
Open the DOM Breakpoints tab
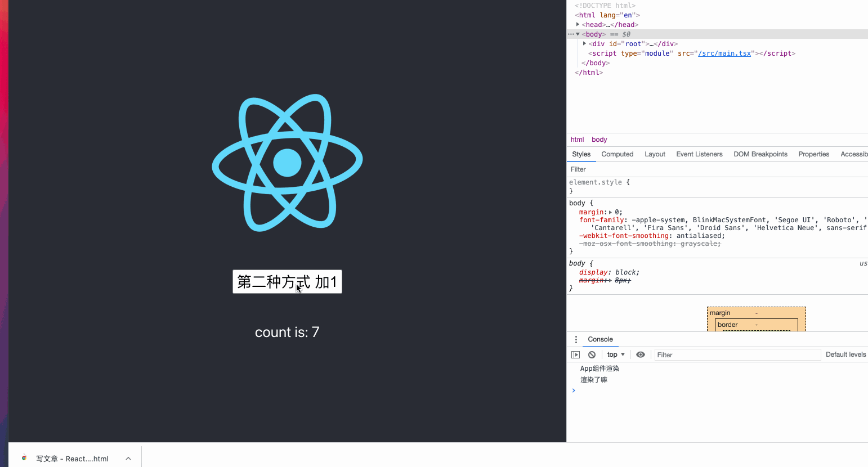[x=760, y=154]
